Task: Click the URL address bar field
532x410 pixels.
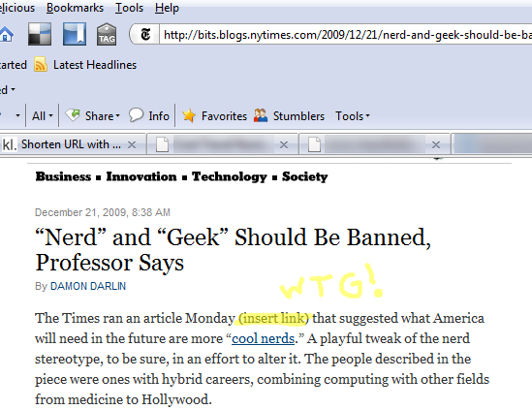Action: [346, 35]
